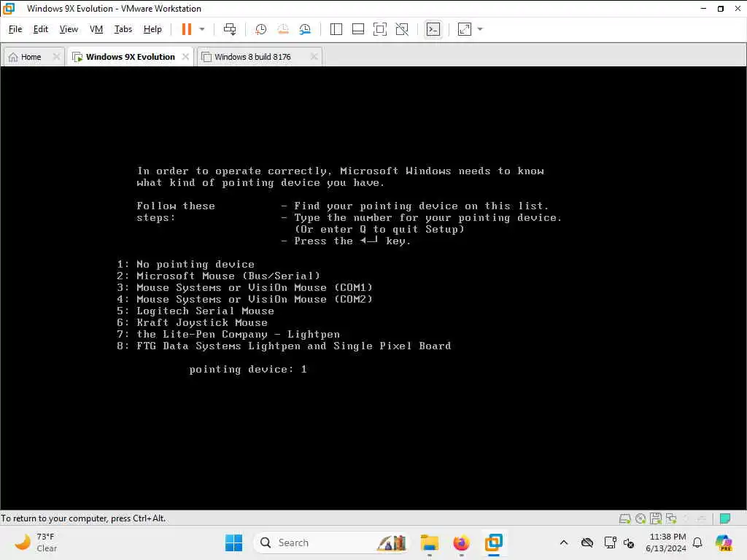Open the snapshot manager wrench icon
Viewport: 747px width, 560px height.
point(305,29)
